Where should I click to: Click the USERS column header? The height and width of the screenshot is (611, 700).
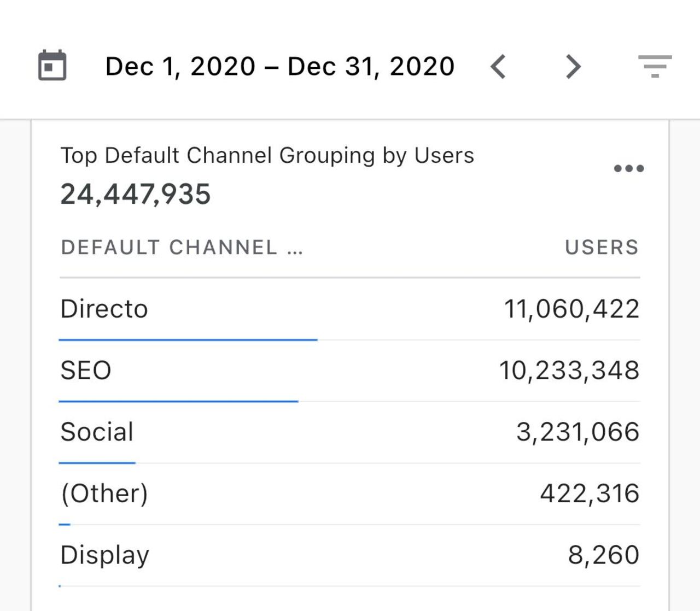click(601, 247)
